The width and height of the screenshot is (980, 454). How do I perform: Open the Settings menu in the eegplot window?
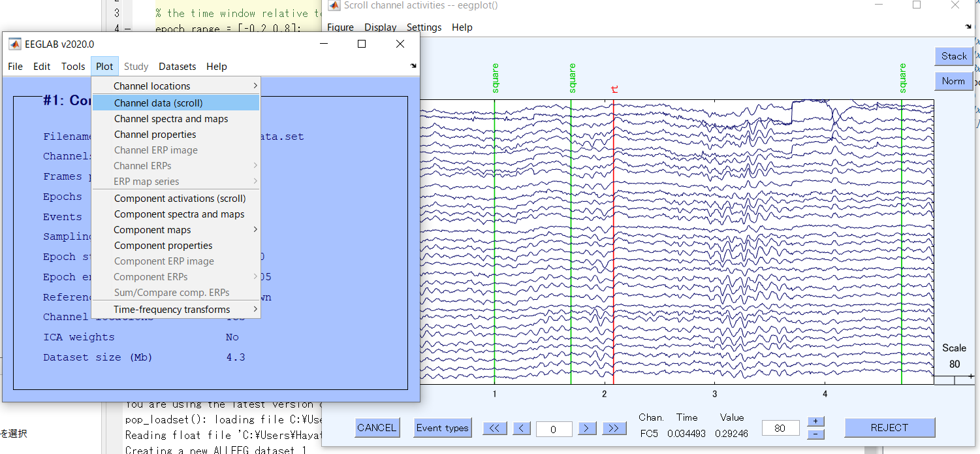click(424, 27)
